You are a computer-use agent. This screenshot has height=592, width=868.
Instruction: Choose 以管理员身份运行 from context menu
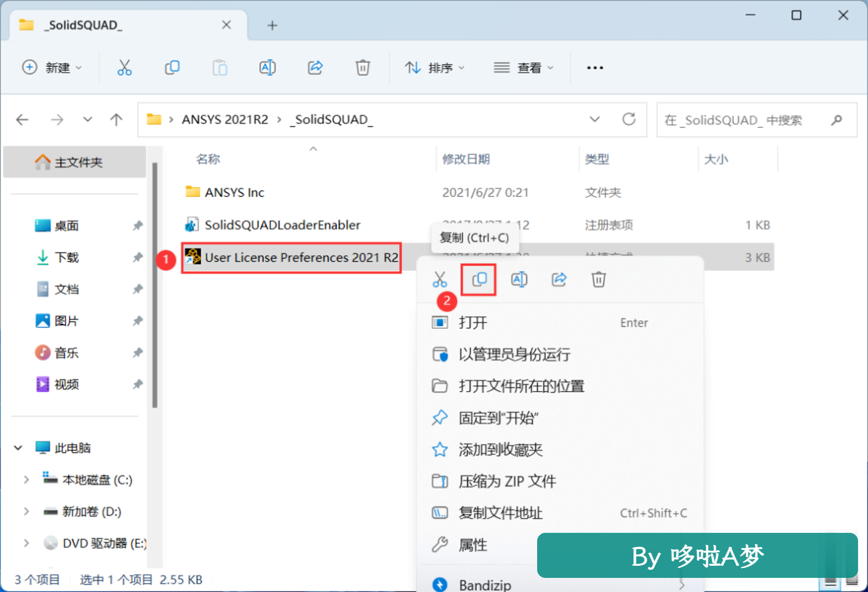560,354
